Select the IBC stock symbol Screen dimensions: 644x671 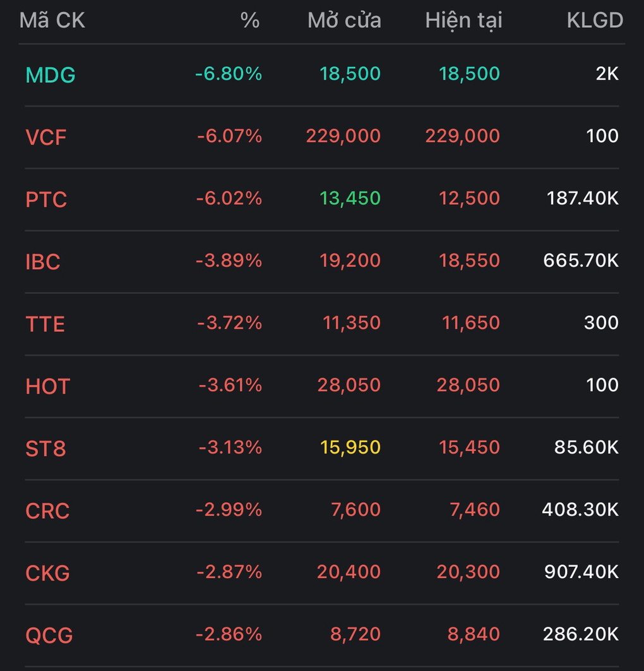pyautogui.click(x=43, y=262)
